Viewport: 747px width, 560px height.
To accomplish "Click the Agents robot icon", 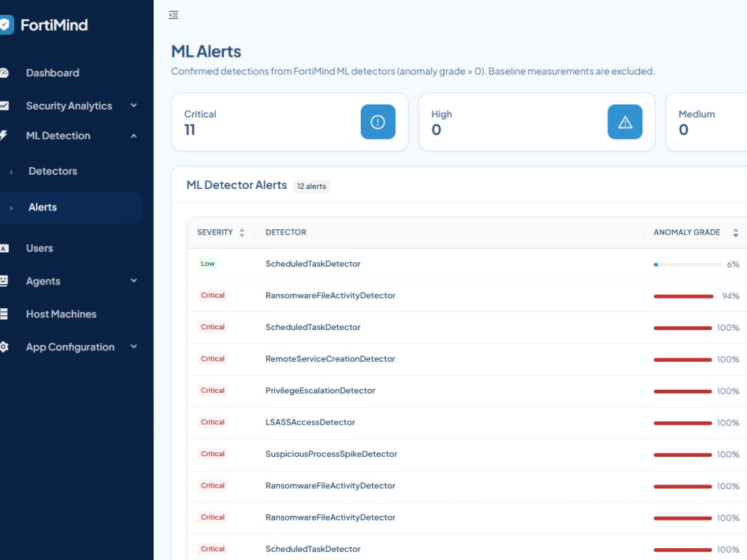I will (x=4, y=281).
